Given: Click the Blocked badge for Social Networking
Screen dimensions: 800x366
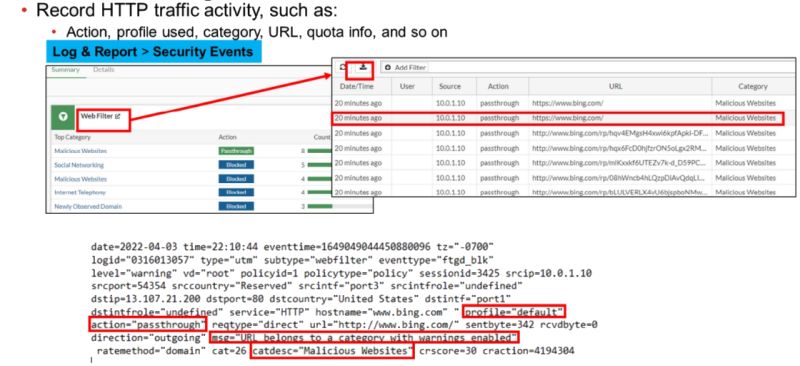Looking at the screenshot, I should click(x=236, y=165).
